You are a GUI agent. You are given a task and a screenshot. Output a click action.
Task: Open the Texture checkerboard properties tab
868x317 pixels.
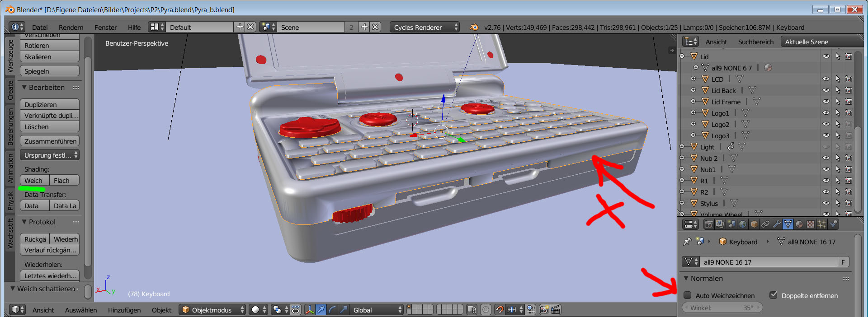(x=811, y=224)
